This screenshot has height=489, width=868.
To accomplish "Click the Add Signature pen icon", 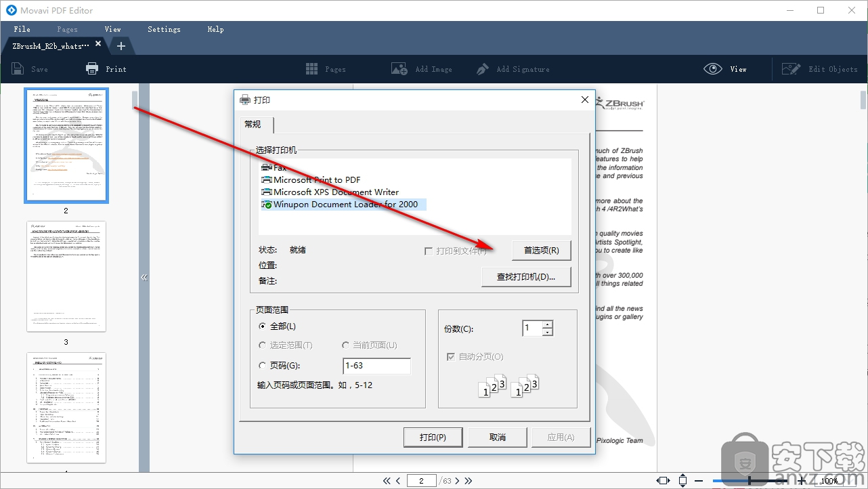I will [x=483, y=69].
